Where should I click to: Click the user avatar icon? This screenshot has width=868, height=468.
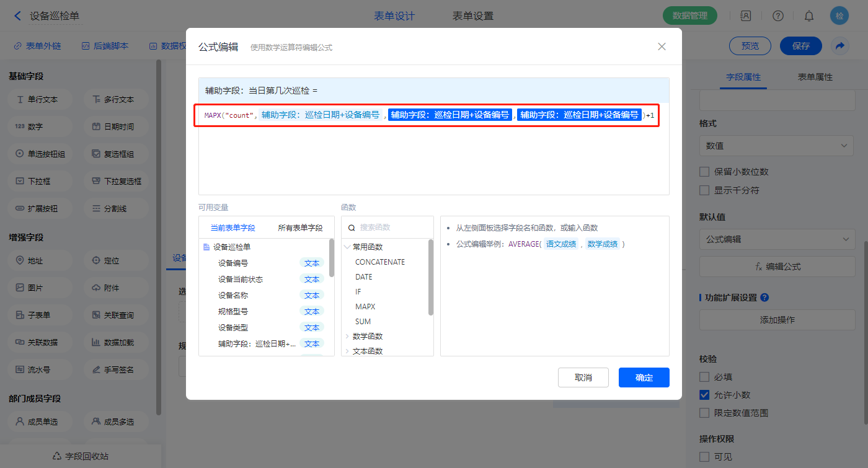tap(839, 16)
